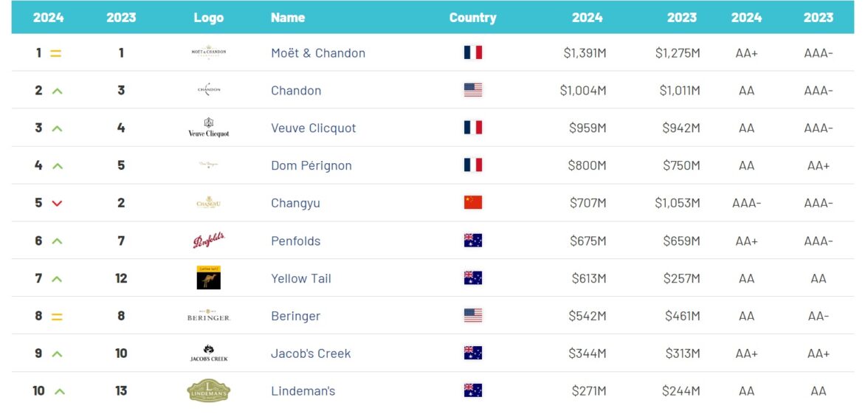Screen dimensions: 868x414
Task: Click the $1,391M value for Moët & Chandon
Action: (582, 53)
